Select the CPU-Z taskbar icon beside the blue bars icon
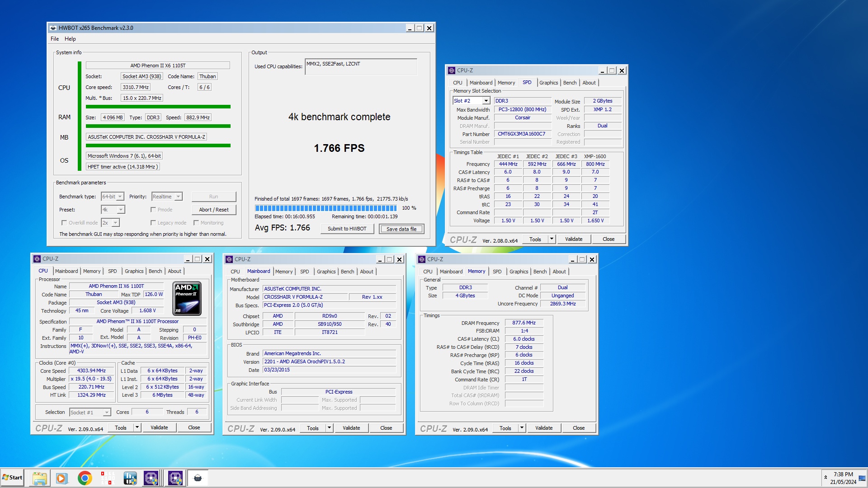 coord(151,478)
